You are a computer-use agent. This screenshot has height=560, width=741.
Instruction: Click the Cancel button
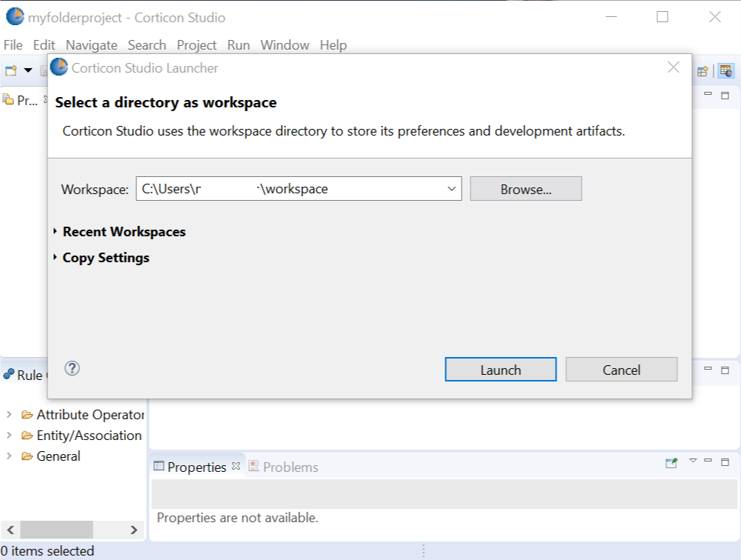click(622, 370)
